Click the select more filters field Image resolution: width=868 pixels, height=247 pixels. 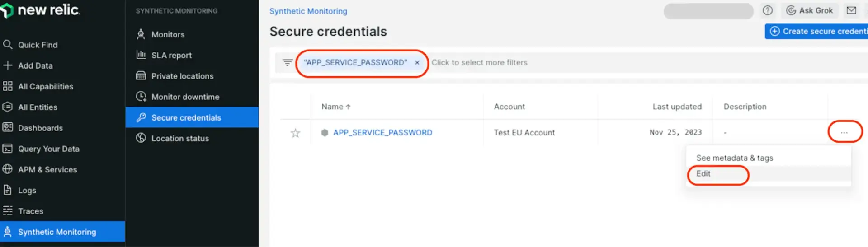(479, 63)
